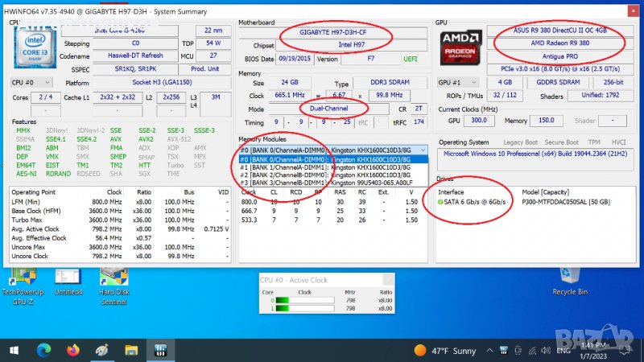
Task: Open Hard Disk Sentinel desktop shortcut
Action: coord(114,282)
